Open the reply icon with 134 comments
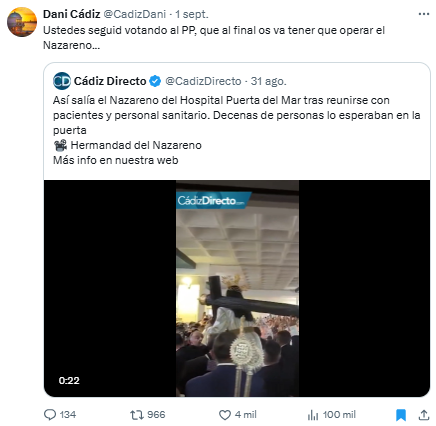This screenshot has height=426, width=436. point(50,414)
